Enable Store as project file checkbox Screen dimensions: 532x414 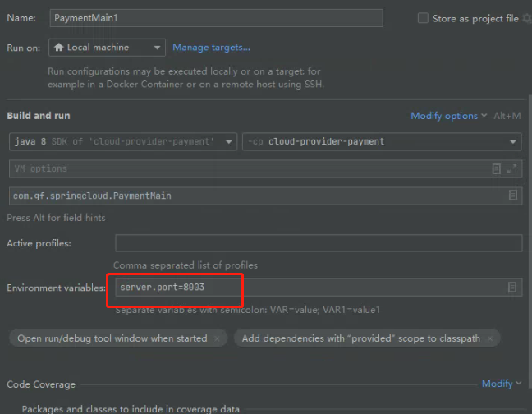423,18
